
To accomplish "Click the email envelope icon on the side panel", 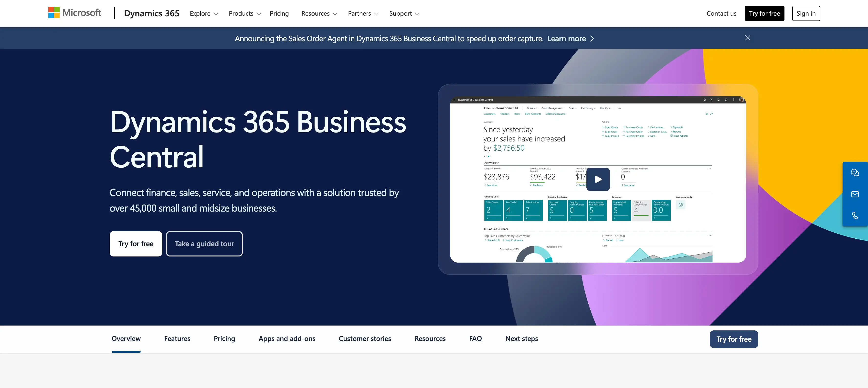I will point(855,194).
